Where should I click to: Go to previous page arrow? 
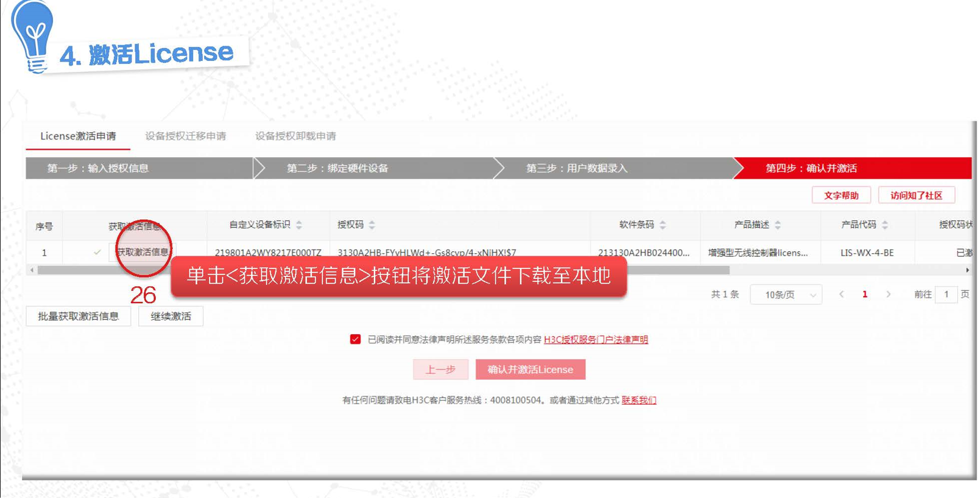(842, 295)
